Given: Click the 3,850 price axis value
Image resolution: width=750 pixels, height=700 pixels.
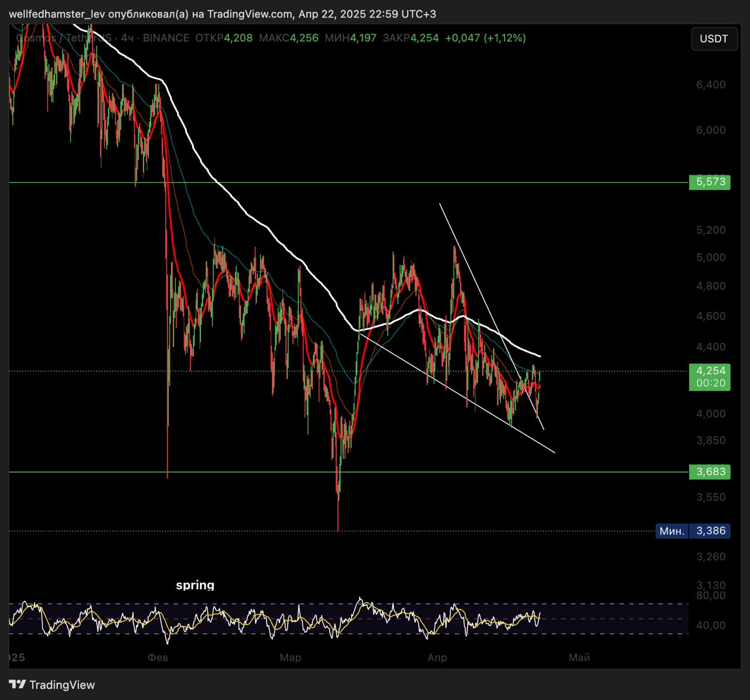Looking at the screenshot, I should tap(710, 440).
